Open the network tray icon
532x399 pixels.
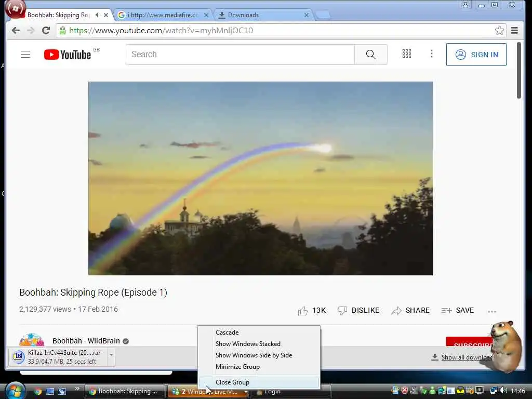tap(494, 391)
